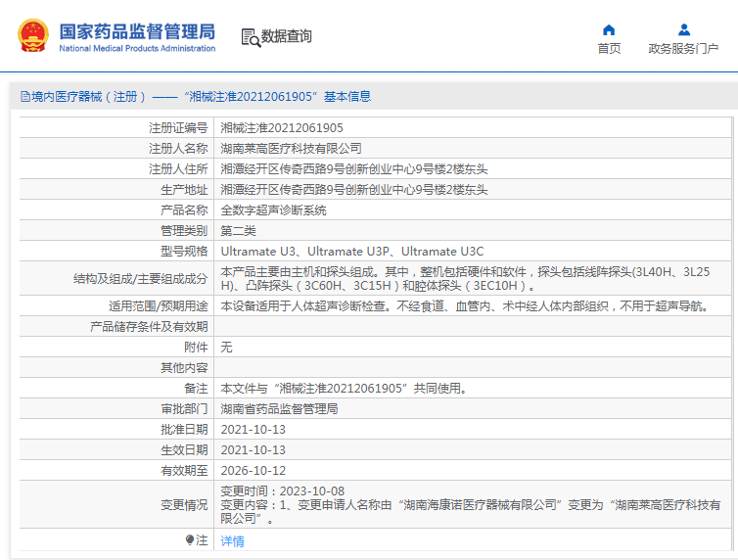Click the 适用范围/预期用途 label
Screen dimensions: 738x560
(x=159, y=306)
